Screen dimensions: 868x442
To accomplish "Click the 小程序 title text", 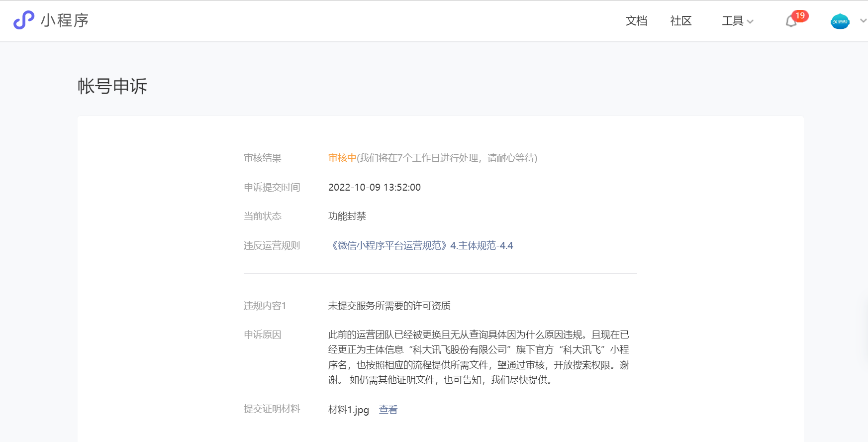I will click(65, 20).
